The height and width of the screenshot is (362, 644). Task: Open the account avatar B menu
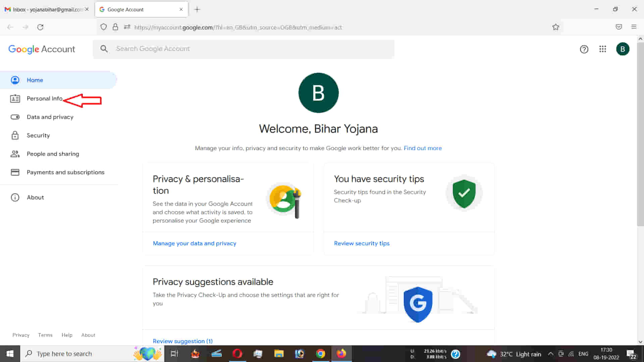[623, 49]
